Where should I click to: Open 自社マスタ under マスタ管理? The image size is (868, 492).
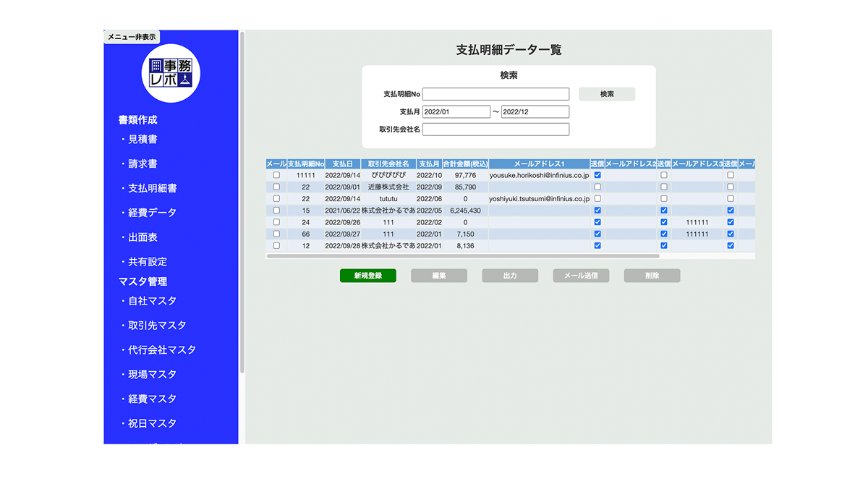(152, 301)
